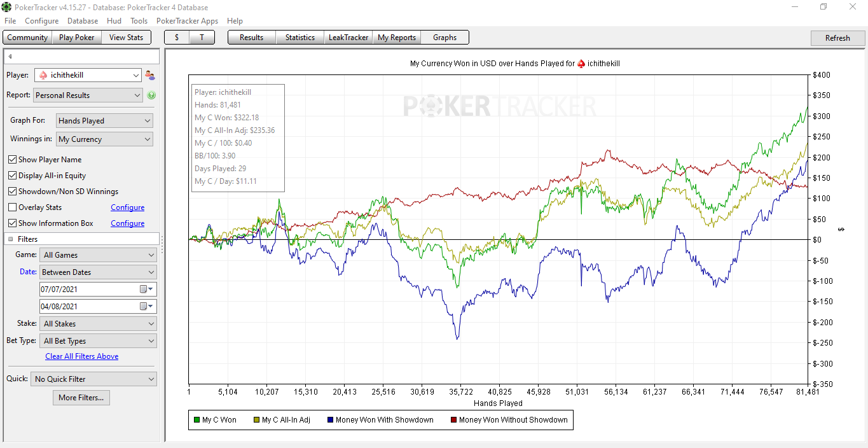Open the Quick filter dropdown
Screen dimensions: 868x448
point(93,379)
